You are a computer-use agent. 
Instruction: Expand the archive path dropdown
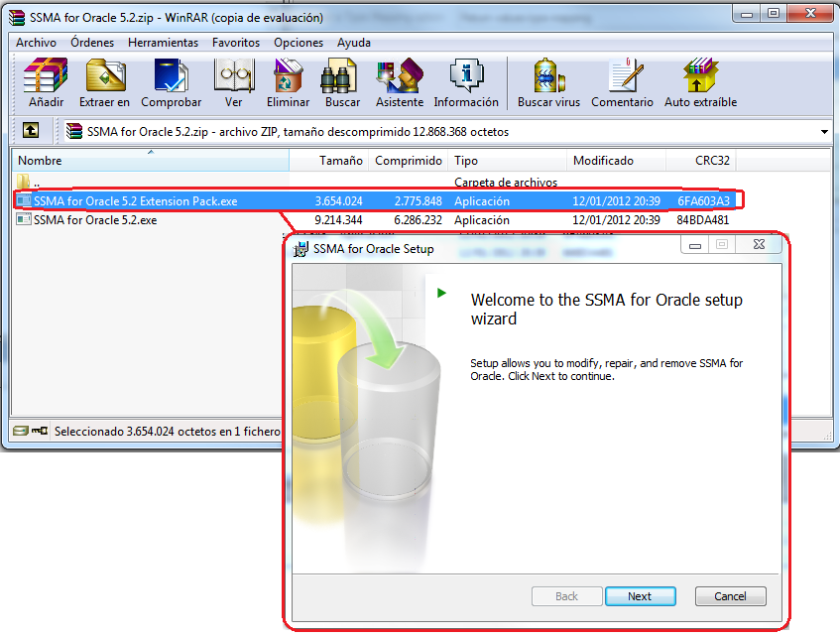pyautogui.click(x=824, y=130)
